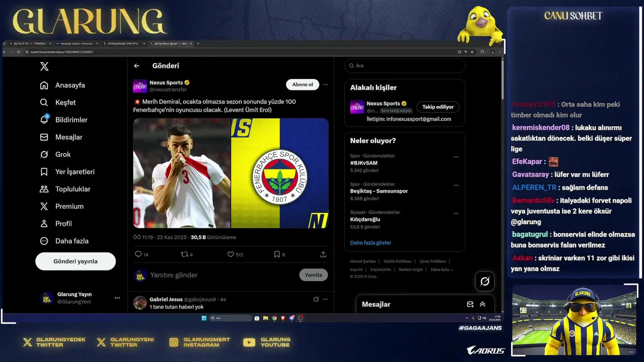Click the Windows taskbar Ara search box
This screenshot has width=644, height=362.
coord(230,318)
